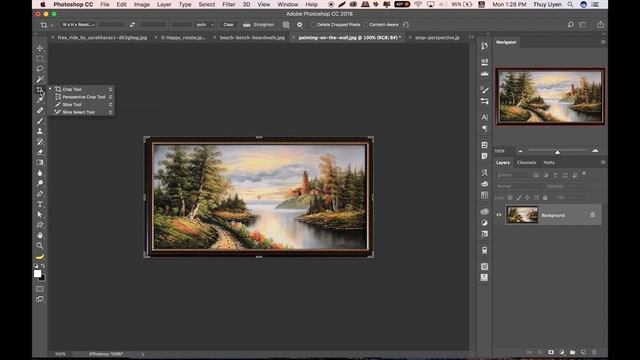Expand hidden document tabs chevron
640x360 pixels.
(x=471, y=37)
